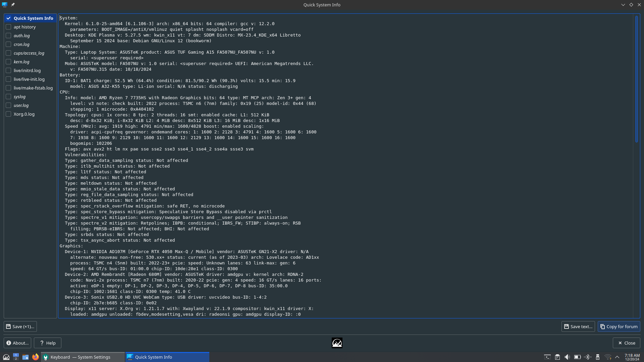Image resolution: width=644 pixels, height=362 pixels.
Task: Open the About... dialog
Action: click(x=17, y=343)
